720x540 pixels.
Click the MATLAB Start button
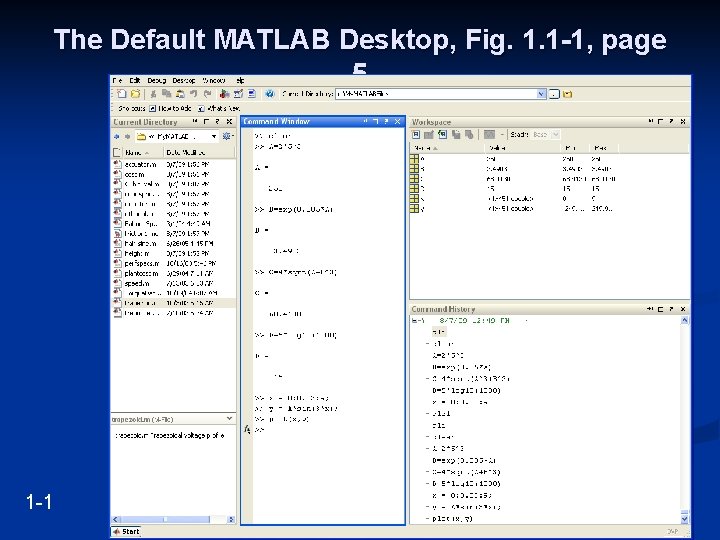coord(127,531)
